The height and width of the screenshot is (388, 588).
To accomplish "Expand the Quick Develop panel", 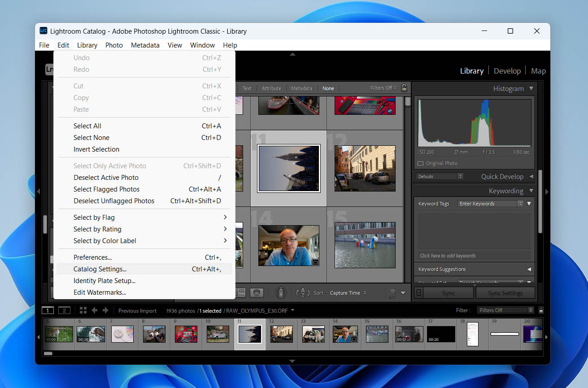I will 531,177.
